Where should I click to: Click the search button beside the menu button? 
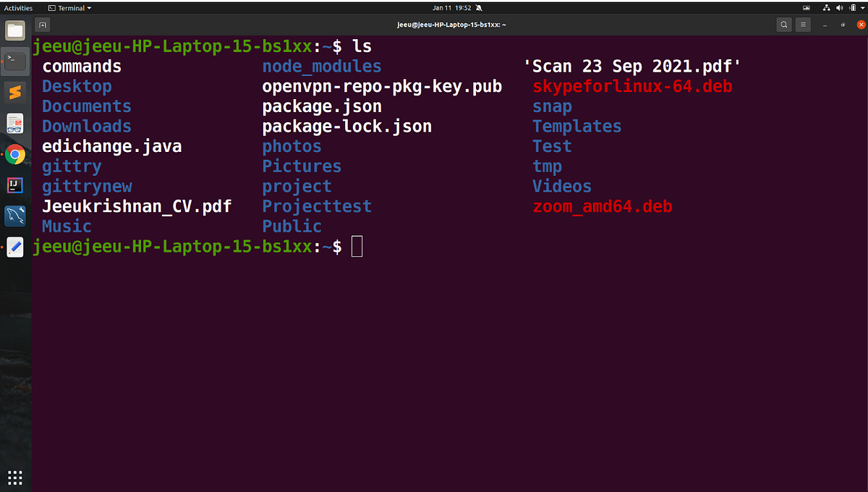point(783,24)
